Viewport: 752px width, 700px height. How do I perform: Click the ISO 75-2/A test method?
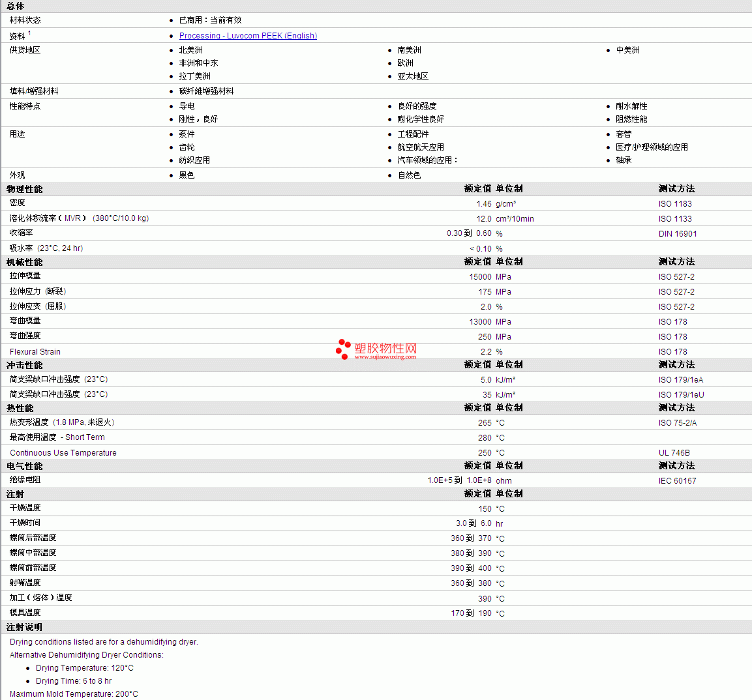678,422
